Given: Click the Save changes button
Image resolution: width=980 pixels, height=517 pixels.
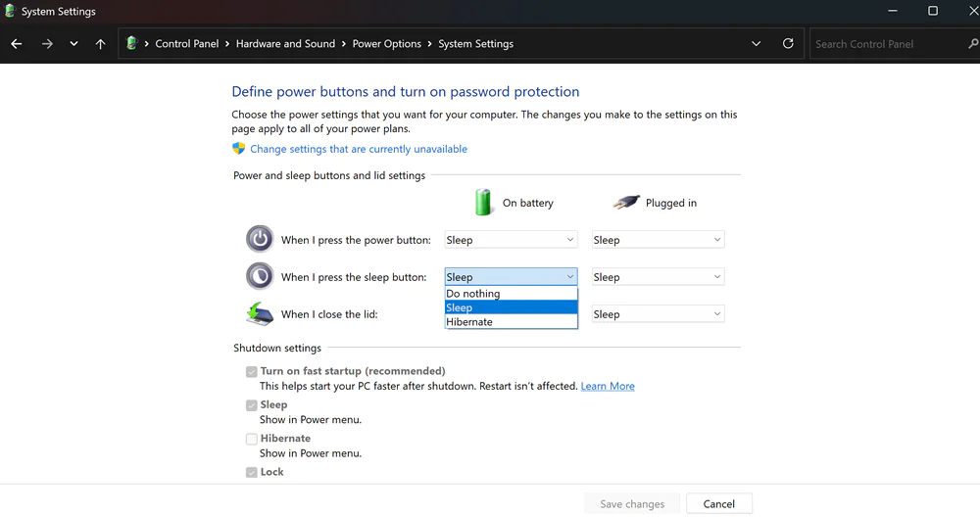Looking at the screenshot, I should point(632,504).
